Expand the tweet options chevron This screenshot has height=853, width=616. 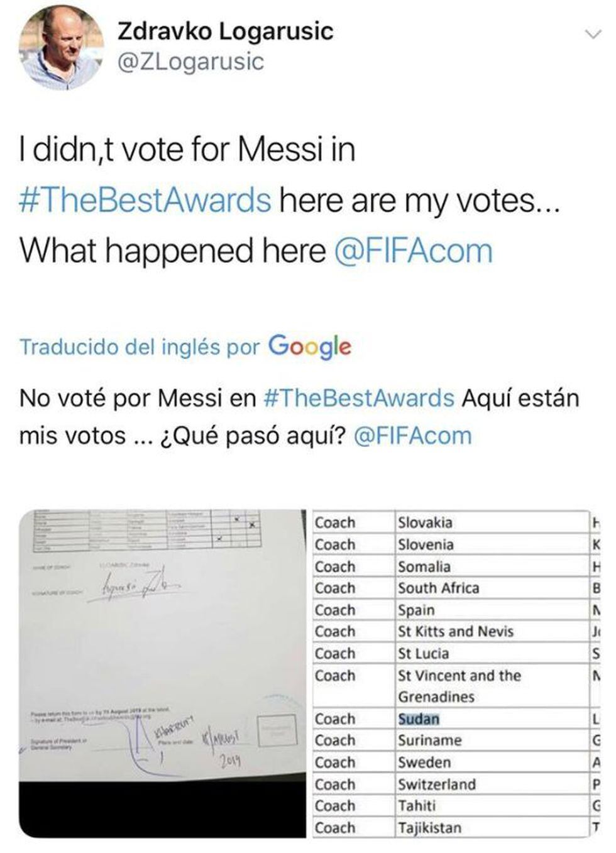[x=593, y=34]
